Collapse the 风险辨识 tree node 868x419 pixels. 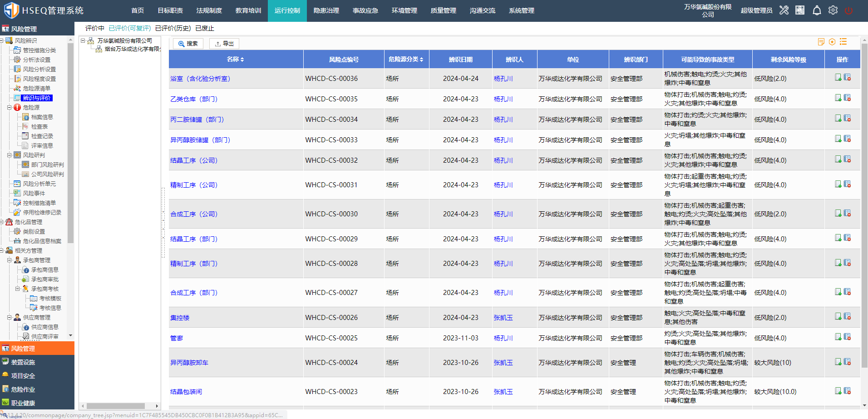click(2, 41)
